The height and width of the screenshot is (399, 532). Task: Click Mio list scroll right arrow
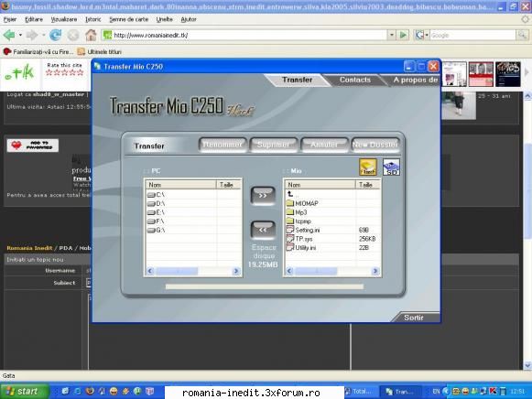pos(375,271)
